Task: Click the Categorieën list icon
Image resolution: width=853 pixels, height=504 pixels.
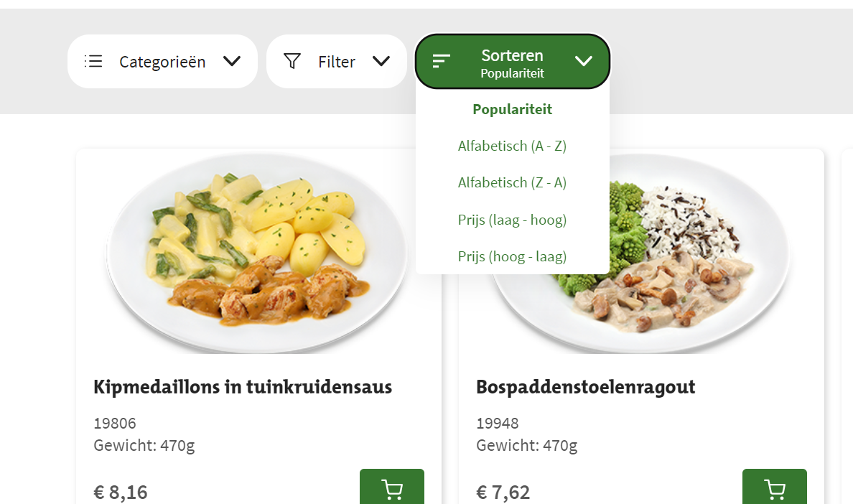Action: coord(93,61)
